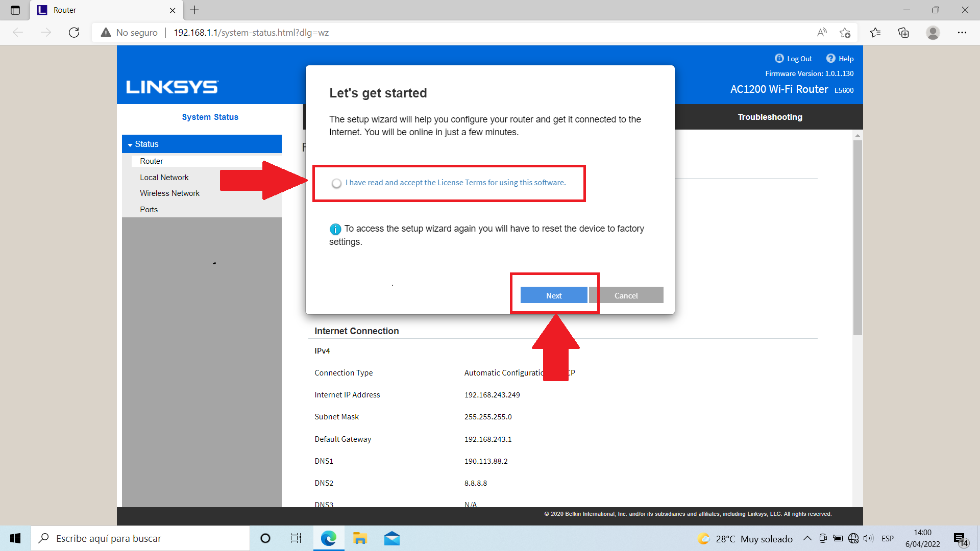This screenshot has width=980, height=551.
Task: Switch to the System Status tab
Action: click(210, 117)
